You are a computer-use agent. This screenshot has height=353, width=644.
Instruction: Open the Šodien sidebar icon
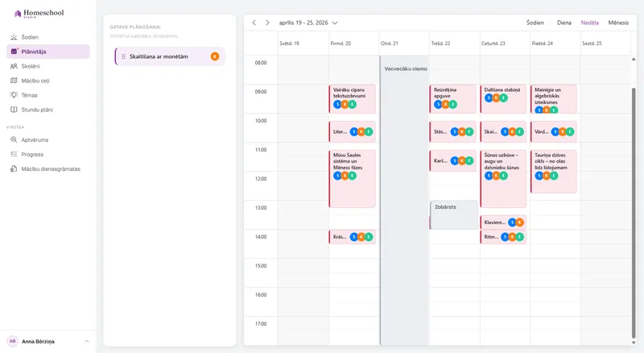(x=14, y=37)
